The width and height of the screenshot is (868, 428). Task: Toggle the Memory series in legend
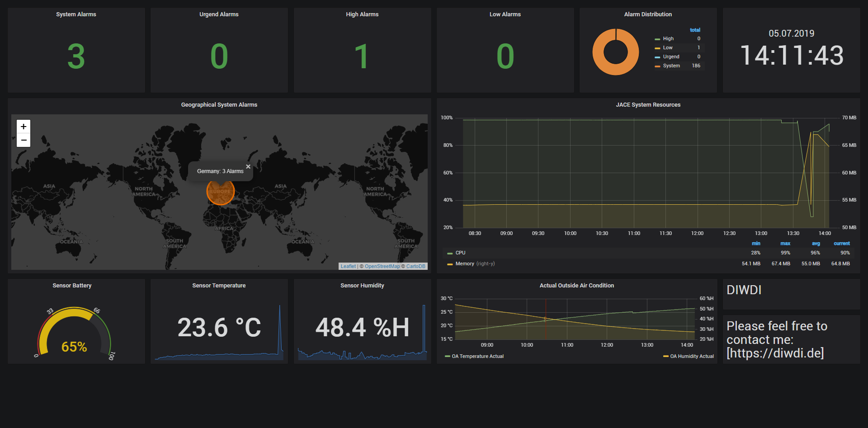[x=464, y=264]
